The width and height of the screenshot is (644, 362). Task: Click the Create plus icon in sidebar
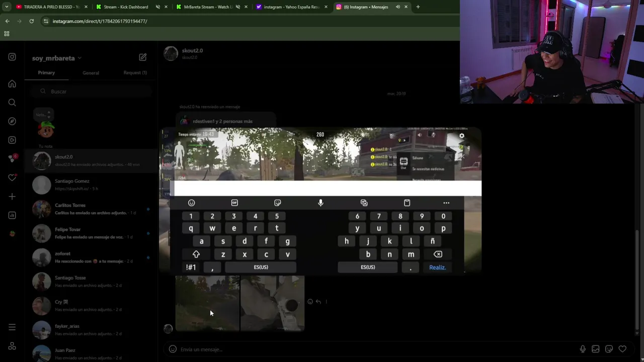[x=12, y=196]
